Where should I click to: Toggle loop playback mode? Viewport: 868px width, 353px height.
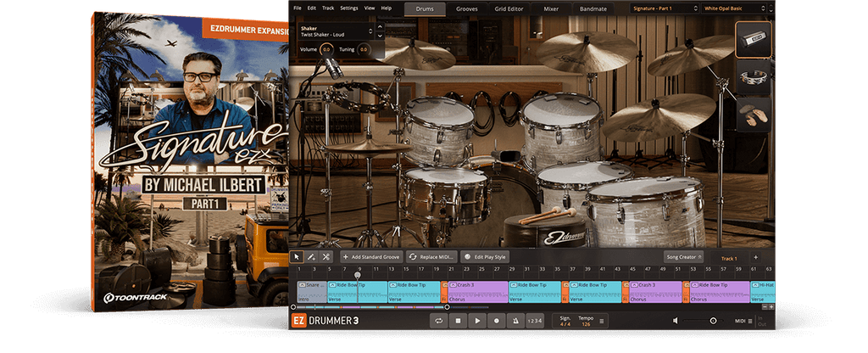438,320
